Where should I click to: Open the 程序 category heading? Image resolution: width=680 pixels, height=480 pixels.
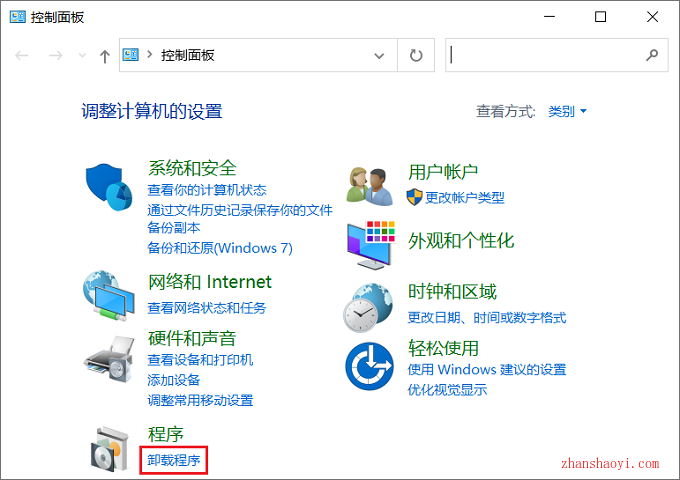[166, 434]
